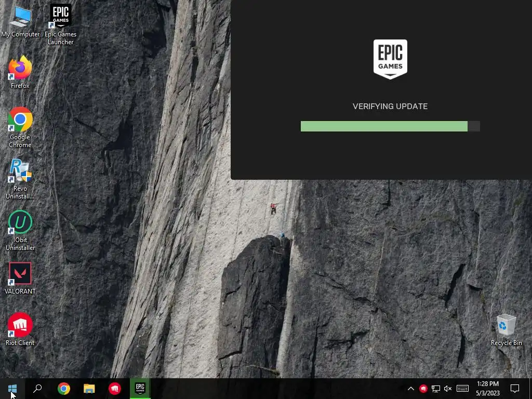
Task: Open File Explorer from the taskbar
Action: pyautogui.click(x=89, y=389)
